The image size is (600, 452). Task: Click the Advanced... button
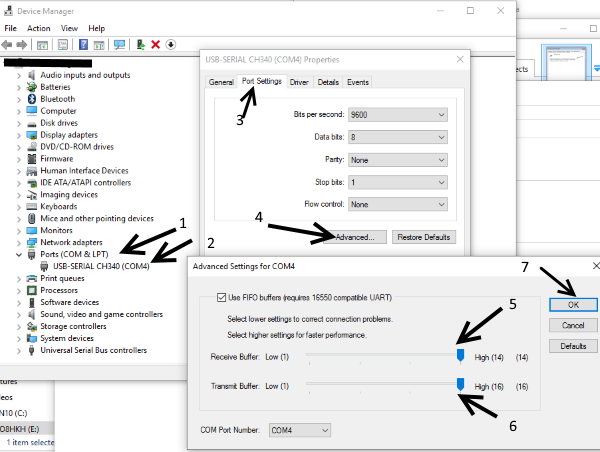[x=356, y=238]
